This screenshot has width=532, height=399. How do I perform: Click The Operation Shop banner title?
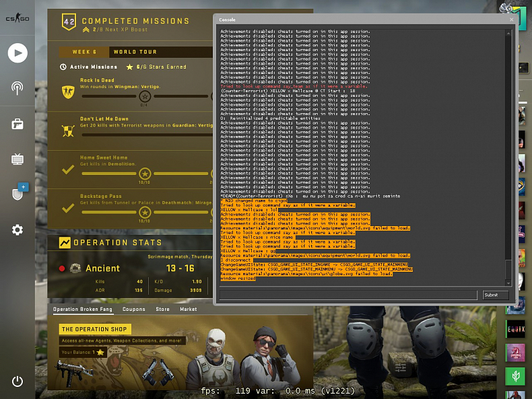(95, 329)
